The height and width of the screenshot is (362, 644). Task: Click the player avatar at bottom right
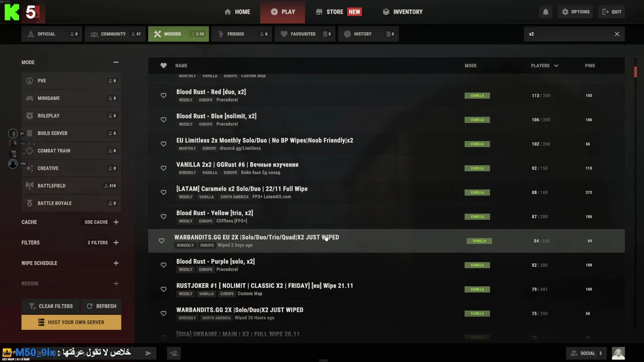(618, 353)
